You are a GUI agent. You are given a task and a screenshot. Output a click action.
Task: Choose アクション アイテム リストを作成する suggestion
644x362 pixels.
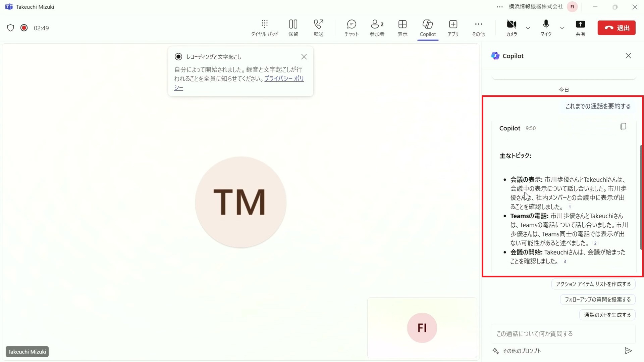click(x=593, y=284)
